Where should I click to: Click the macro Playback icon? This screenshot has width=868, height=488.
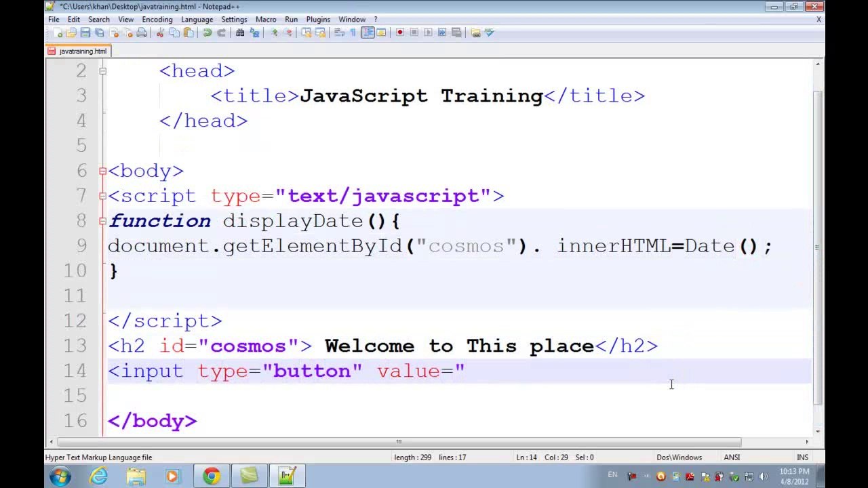(x=428, y=33)
